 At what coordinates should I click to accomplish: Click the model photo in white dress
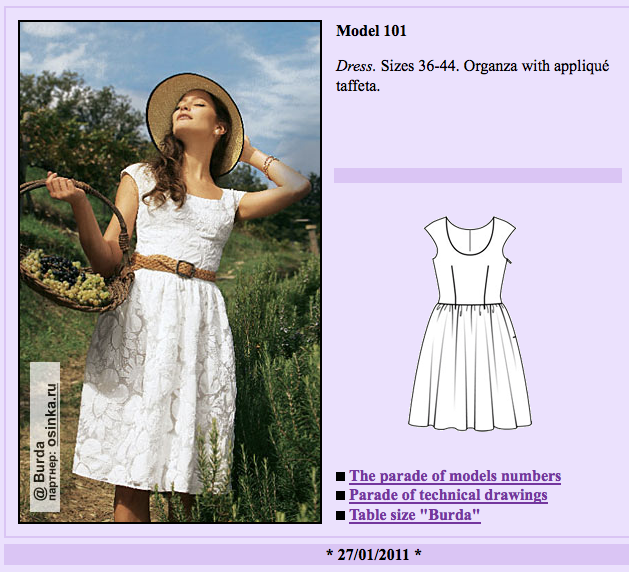170,272
